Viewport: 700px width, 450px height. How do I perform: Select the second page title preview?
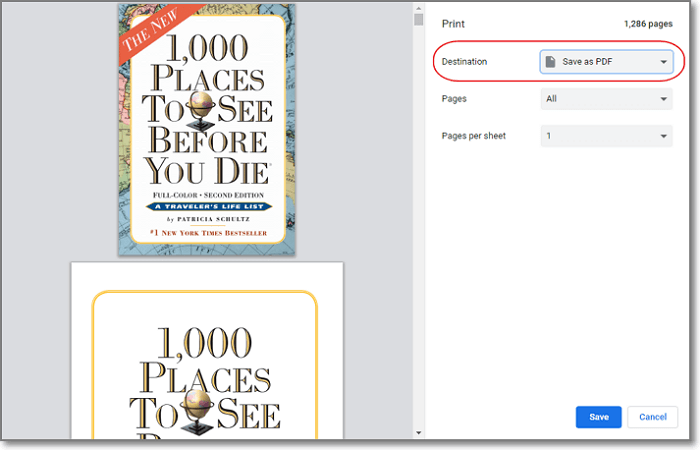tap(206, 350)
